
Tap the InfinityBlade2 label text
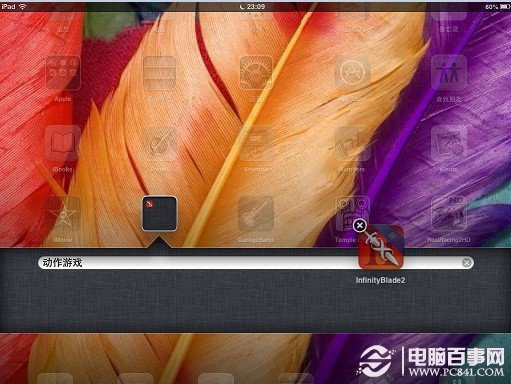tap(380, 280)
